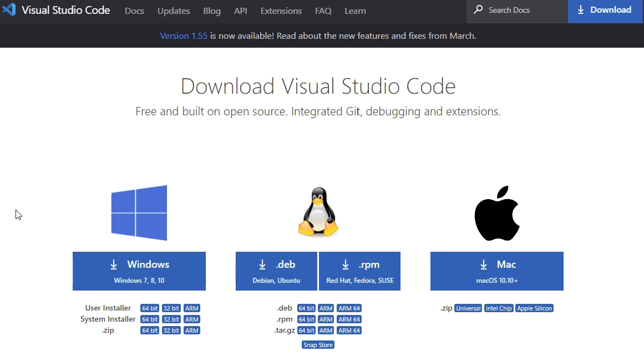
Task: Open the Version 1.55 link
Action: tap(184, 35)
